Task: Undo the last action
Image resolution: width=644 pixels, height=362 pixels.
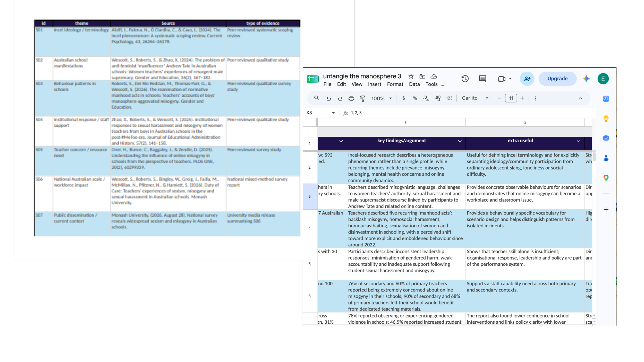Action: point(329,98)
